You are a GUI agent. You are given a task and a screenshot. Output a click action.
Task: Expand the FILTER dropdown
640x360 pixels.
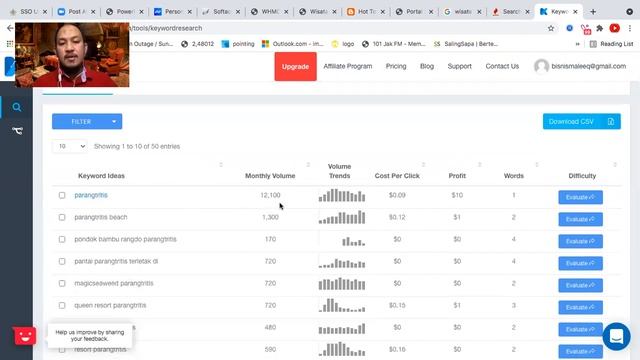[87, 122]
